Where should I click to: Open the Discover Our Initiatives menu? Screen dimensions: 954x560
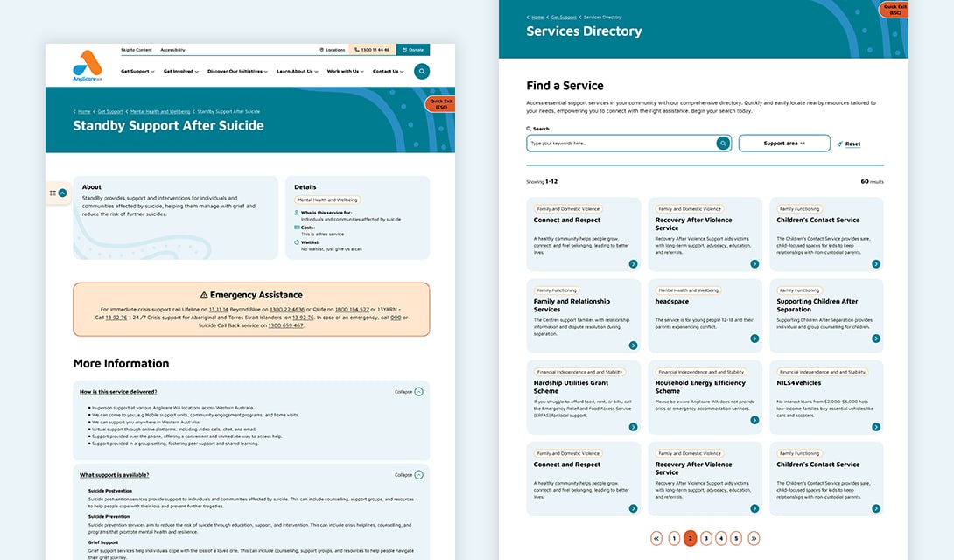237,72
